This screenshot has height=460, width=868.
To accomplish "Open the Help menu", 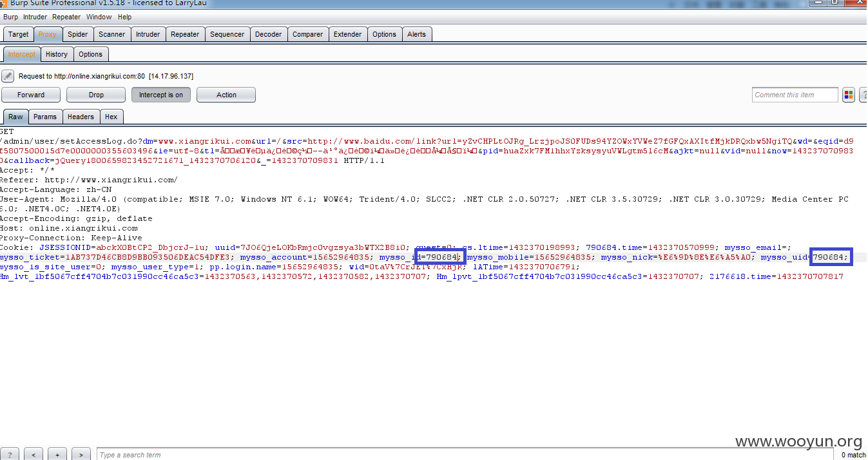I will (x=124, y=17).
